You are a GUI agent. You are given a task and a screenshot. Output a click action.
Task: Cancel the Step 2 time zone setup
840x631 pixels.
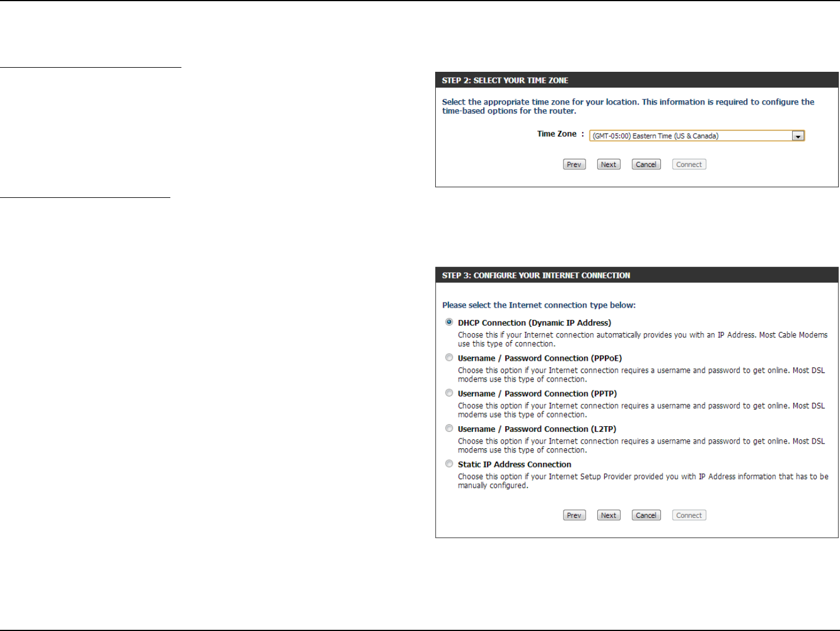tap(646, 165)
